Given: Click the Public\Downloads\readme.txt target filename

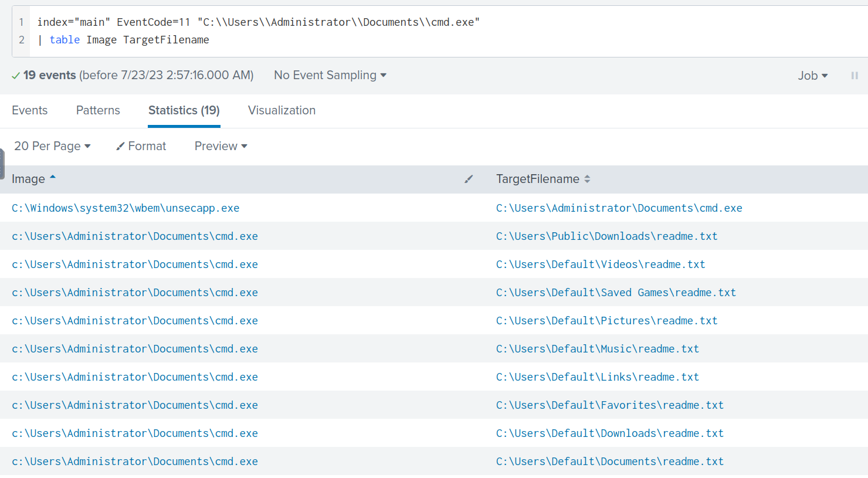Looking at the screenshot, I should point(606,236).
